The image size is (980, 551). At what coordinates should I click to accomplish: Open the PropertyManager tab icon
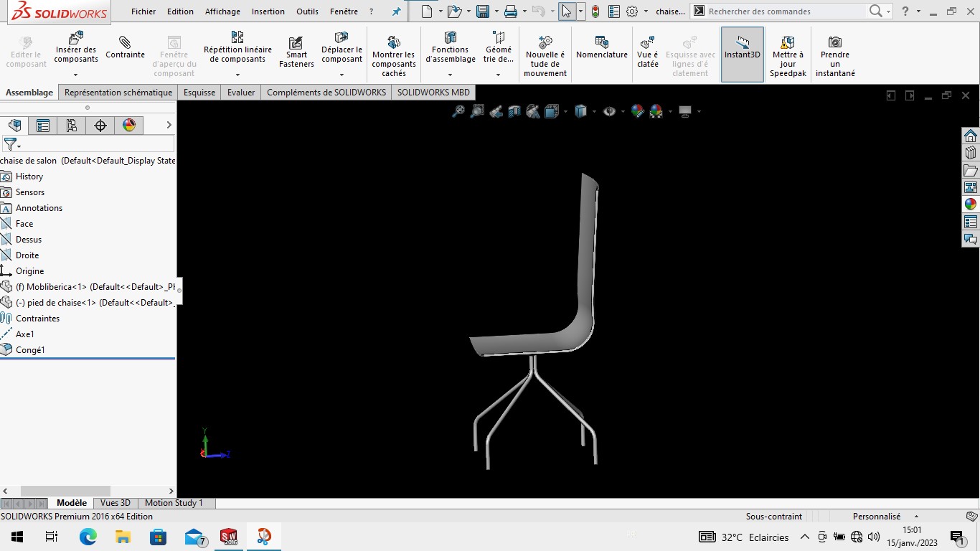point(43,126)
